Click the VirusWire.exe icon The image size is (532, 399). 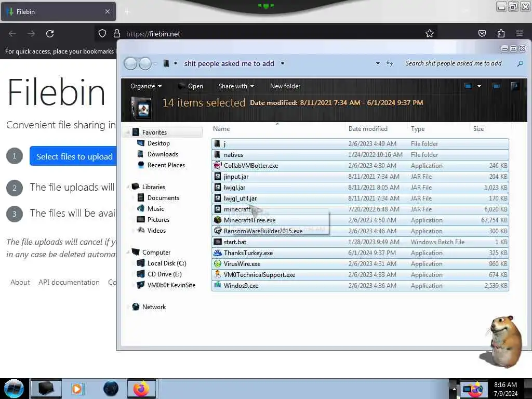point(218,263)
